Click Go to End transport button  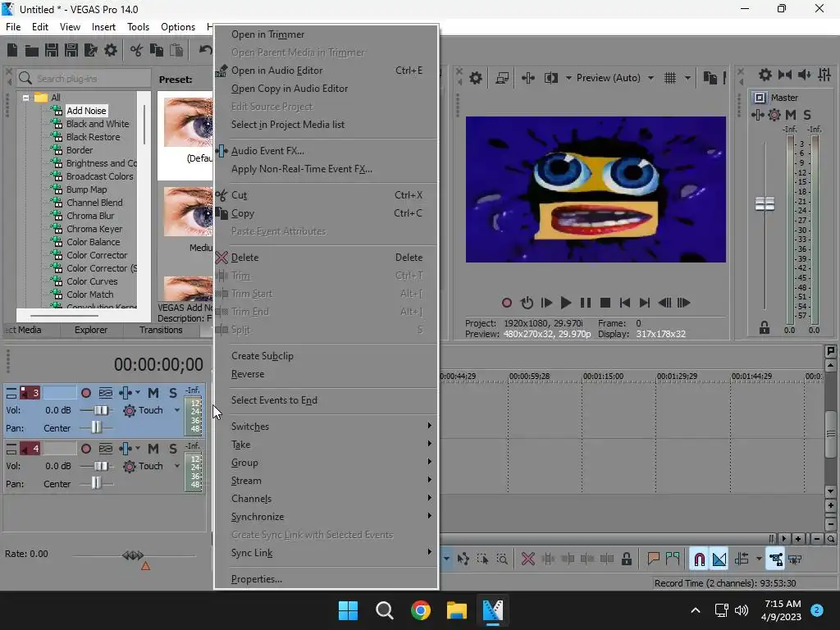[x=645, y=303]
